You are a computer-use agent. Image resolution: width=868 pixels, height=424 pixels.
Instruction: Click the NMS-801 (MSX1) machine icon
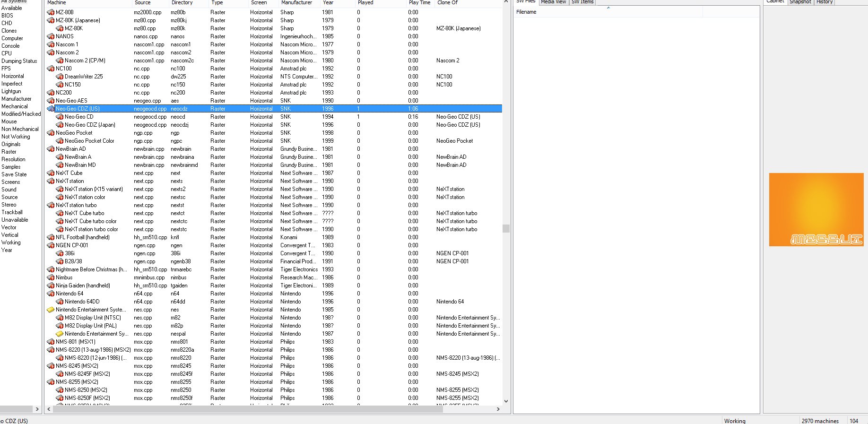pyautogui.click(x=51, y=342)
